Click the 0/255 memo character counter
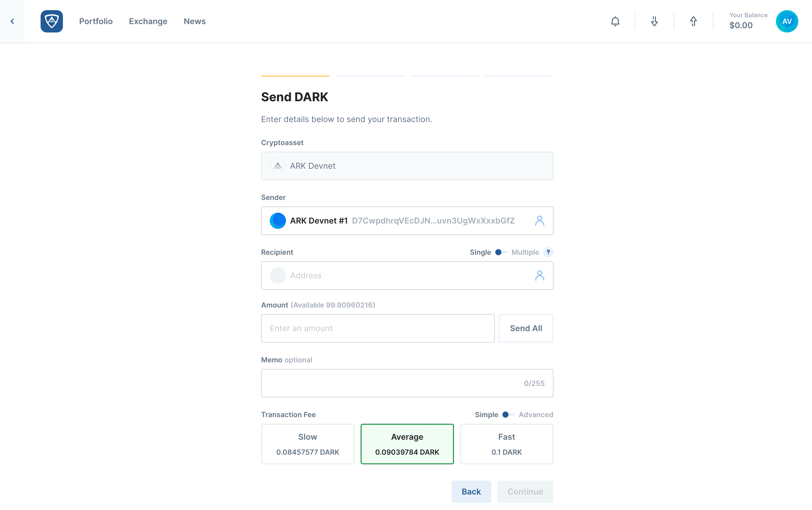Screen dimensions: 812x510 [x=534, y=383]
